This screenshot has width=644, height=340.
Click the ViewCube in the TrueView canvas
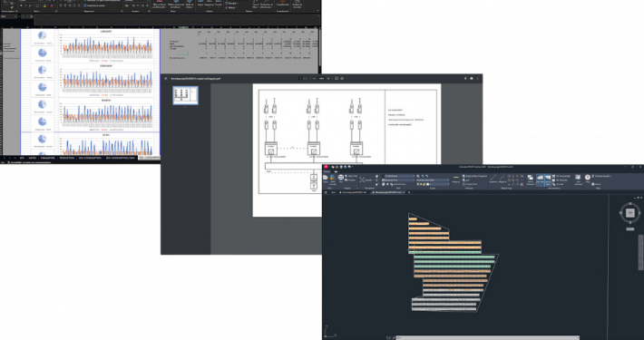tap(629, 213)
